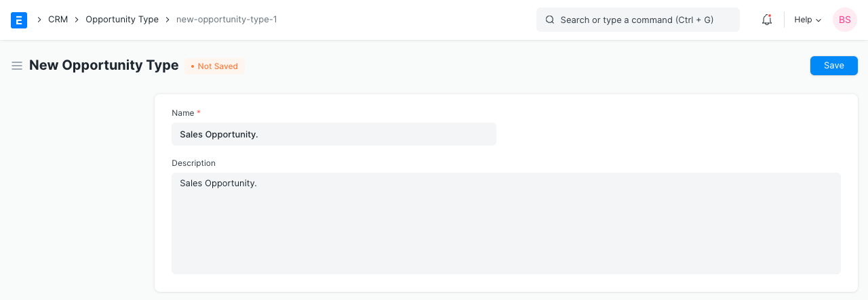Click the New Opportunity Type page title
Image resolution: width=868 pixels, height=300 pixels.
click(104, 66)
